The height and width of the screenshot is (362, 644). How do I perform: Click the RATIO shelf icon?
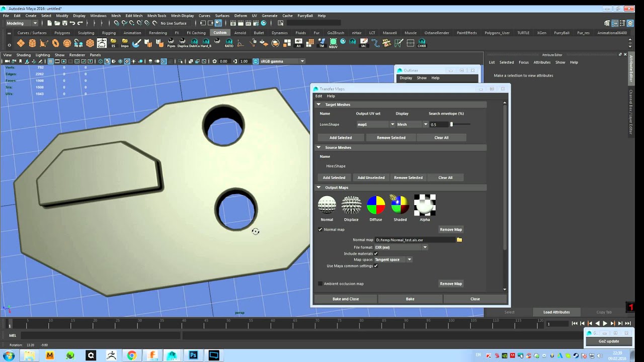coord(229,43)
